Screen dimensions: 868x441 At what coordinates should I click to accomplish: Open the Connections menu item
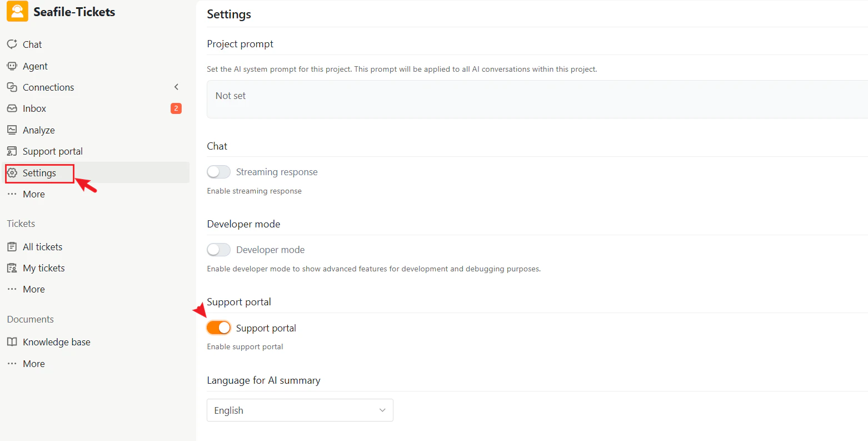[48, 87]
